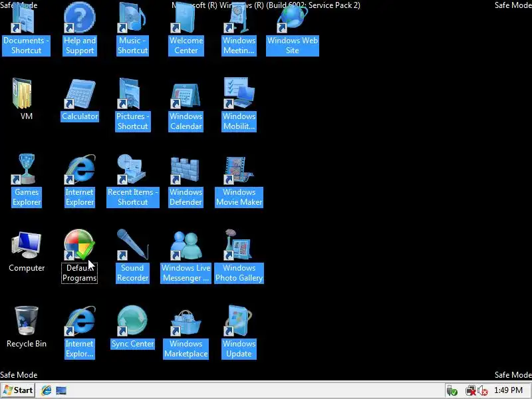Click the muted volume tray icon

[x=482, y=390]
